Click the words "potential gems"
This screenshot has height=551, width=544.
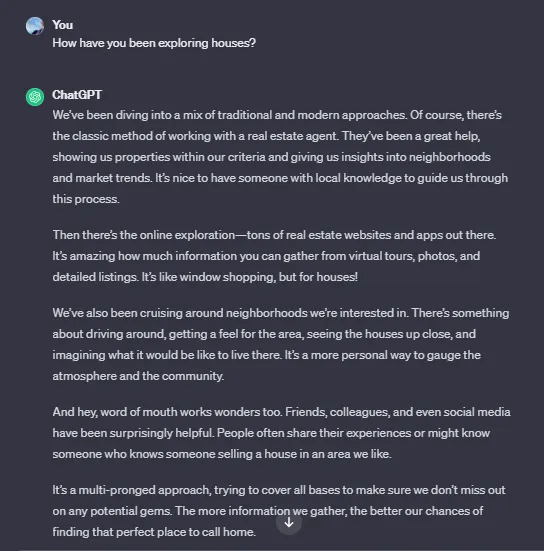point(130,511)
